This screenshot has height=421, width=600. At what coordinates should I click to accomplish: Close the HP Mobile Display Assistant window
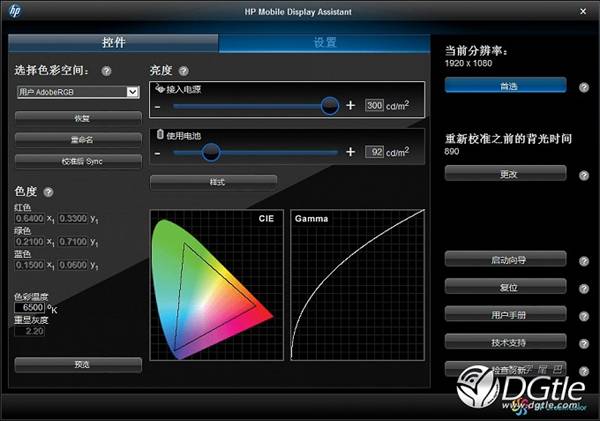[583, 11]
